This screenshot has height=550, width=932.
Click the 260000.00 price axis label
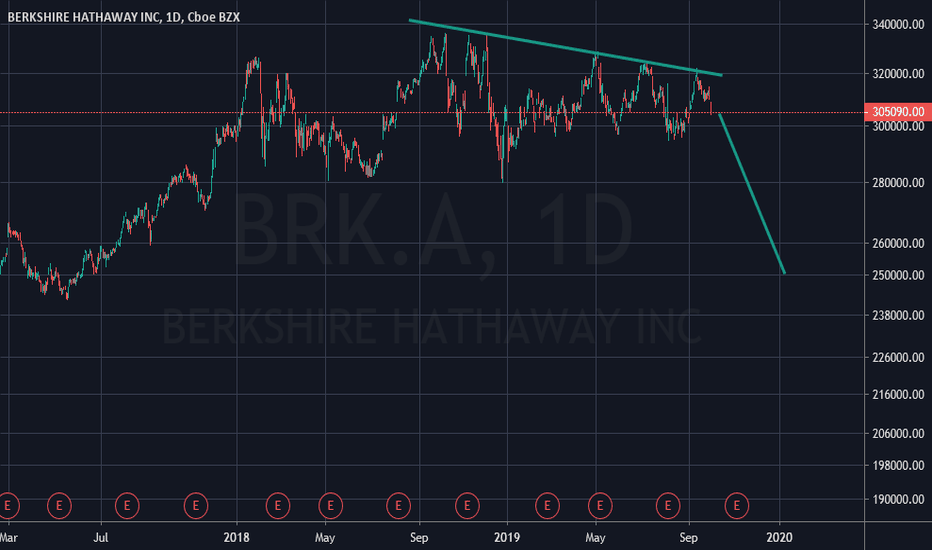click(898, 243)
